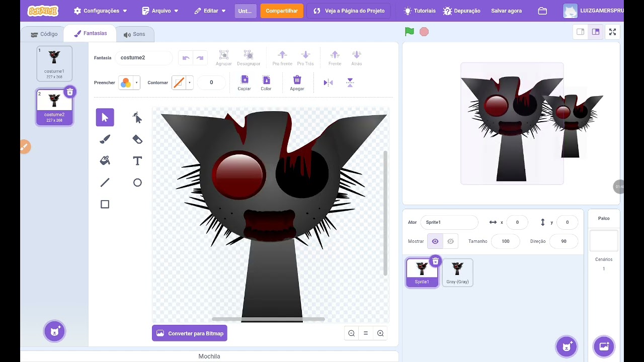The image size is (644, 362).
Task: Open Depuração menu item
Action: pyautogui.click(x=462, y=11)
